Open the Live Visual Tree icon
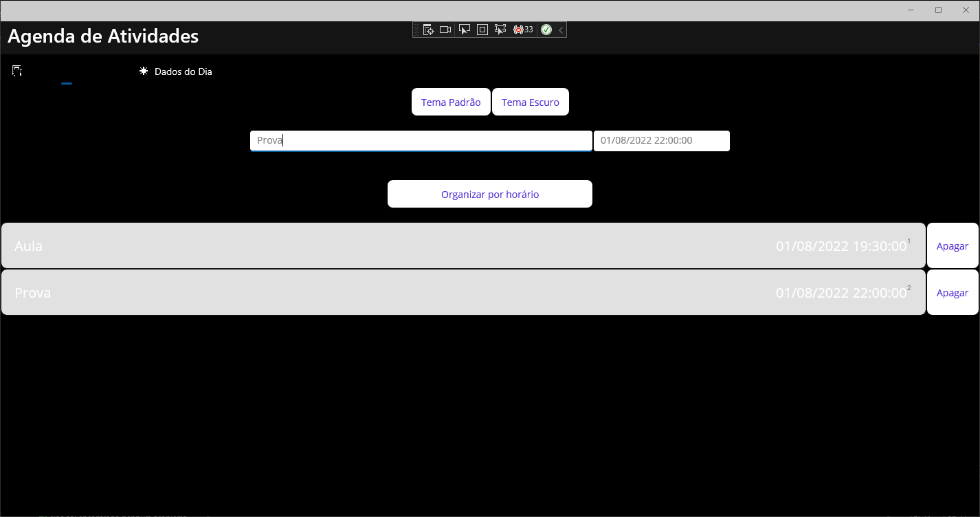This screenshot has height=517, width=980. click(429, 29)
